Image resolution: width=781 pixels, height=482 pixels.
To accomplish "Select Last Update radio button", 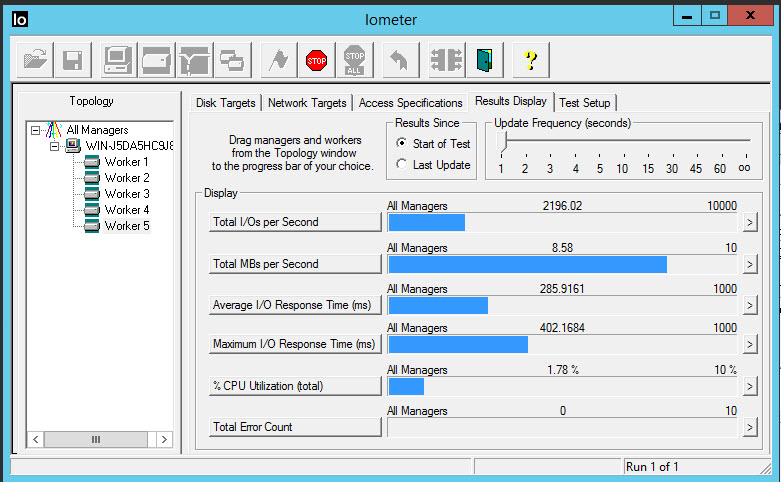I will 401,164.
